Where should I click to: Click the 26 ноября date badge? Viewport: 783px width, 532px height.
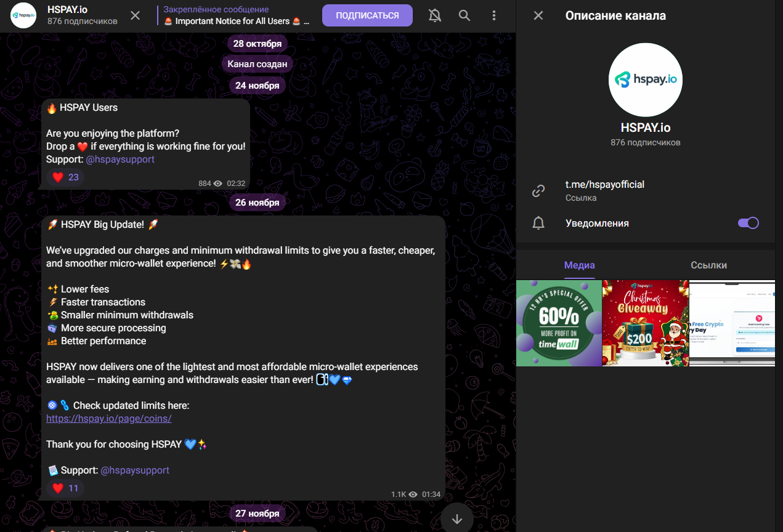coord(257,202)
